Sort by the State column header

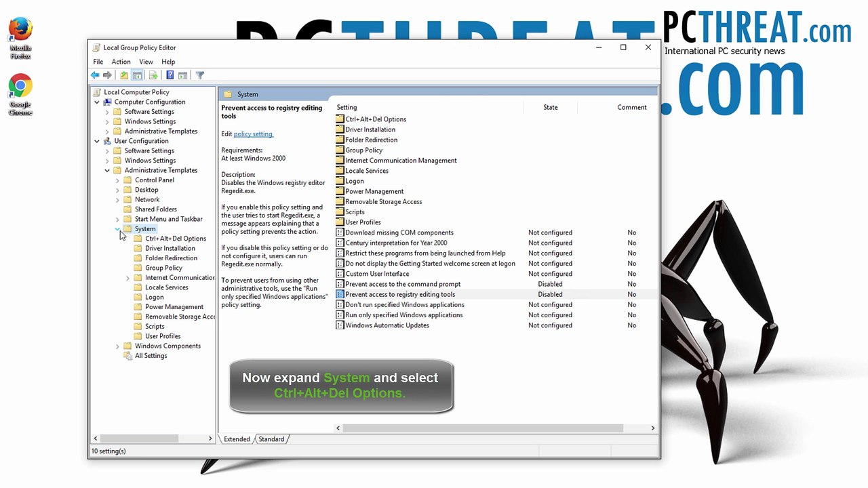(551, 107)
